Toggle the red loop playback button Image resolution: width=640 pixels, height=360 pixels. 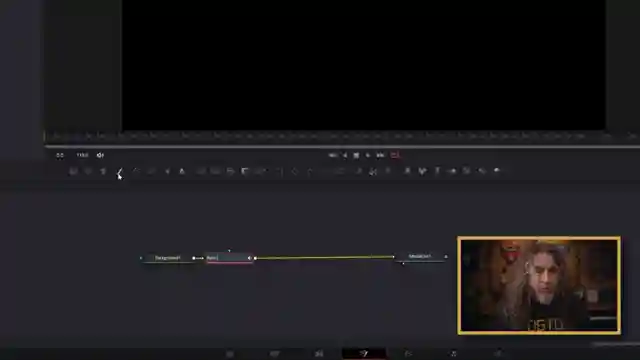(394, 155)
